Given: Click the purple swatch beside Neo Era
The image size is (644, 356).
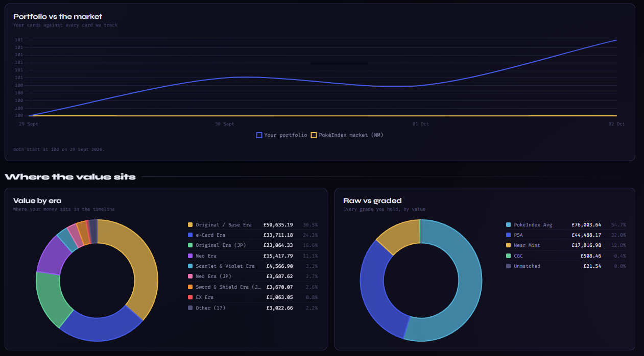Looking at the screenshot, I should (x=190, y=256).
